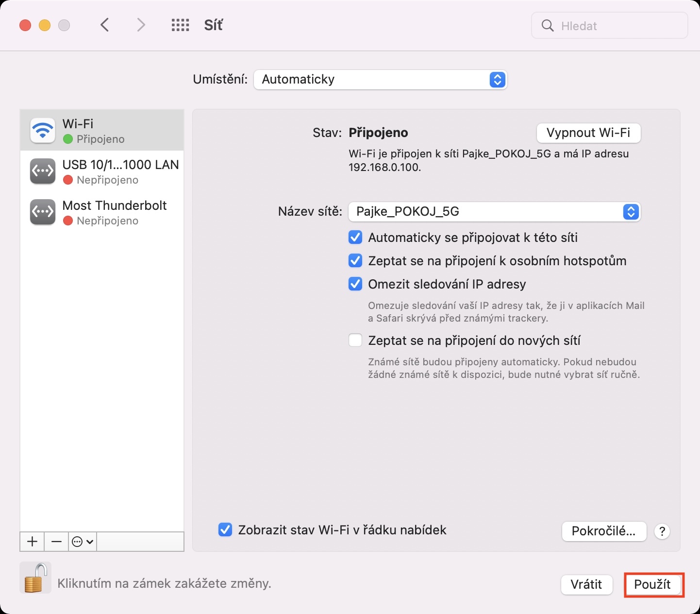Click the lock icon to prevent changes
Screen dimensions: 700x614
coord(35,578)
